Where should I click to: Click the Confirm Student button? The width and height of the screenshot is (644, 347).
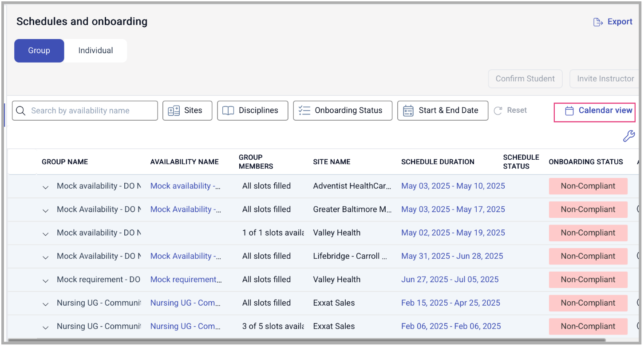(525, 79)
